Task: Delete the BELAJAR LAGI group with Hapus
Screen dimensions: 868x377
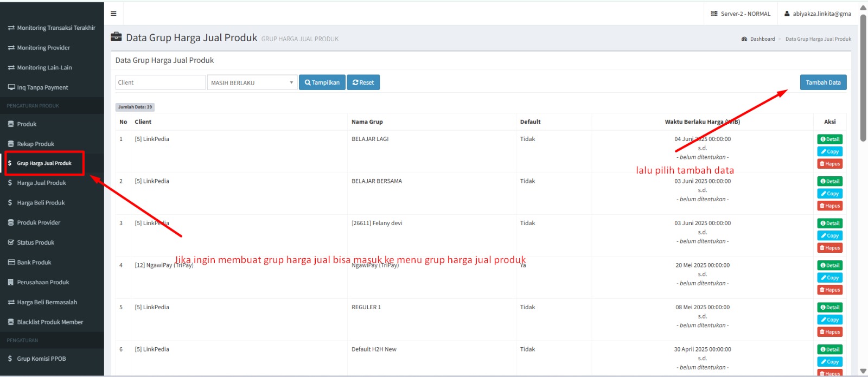Action: tap(830, 164)
